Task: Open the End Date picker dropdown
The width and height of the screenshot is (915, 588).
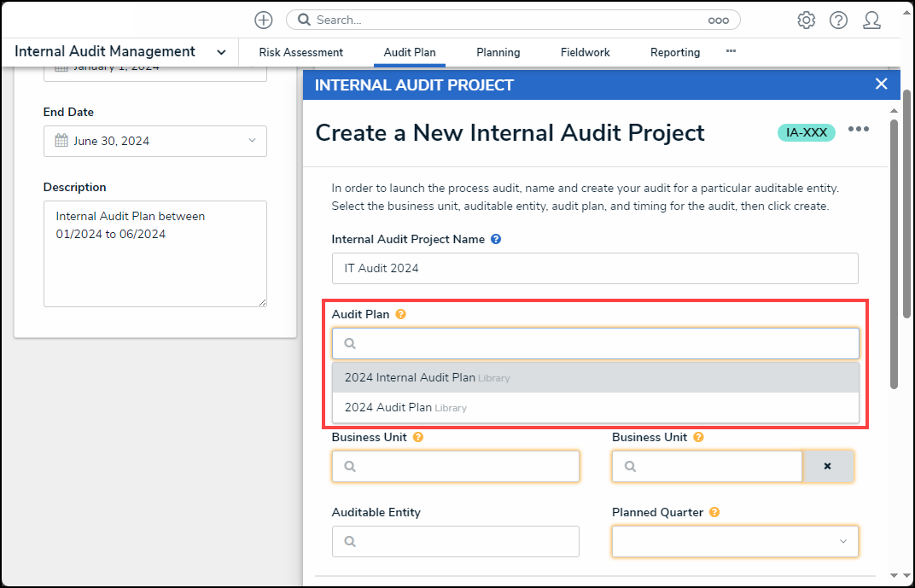Action: (252, 141)
